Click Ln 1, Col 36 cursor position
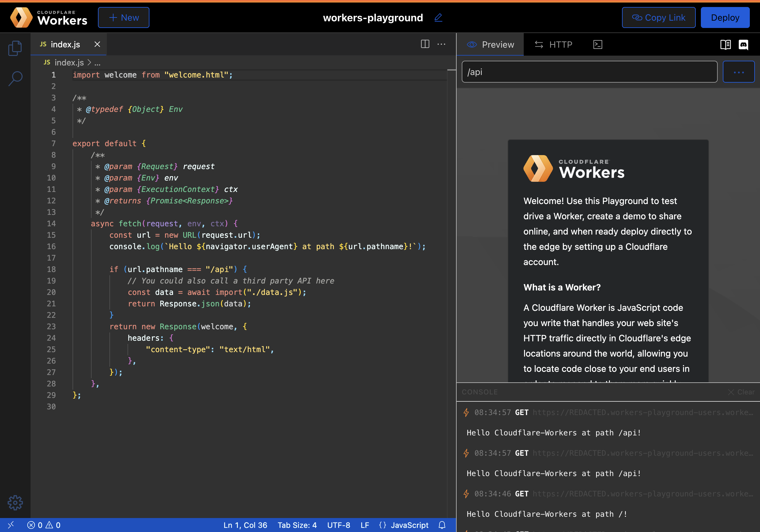 [245, 525]
